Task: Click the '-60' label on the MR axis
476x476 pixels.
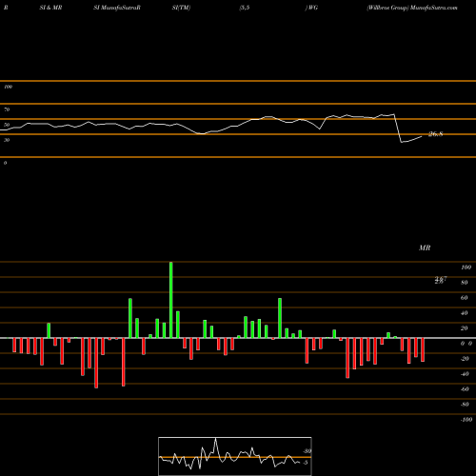Action: coord(465,389)
